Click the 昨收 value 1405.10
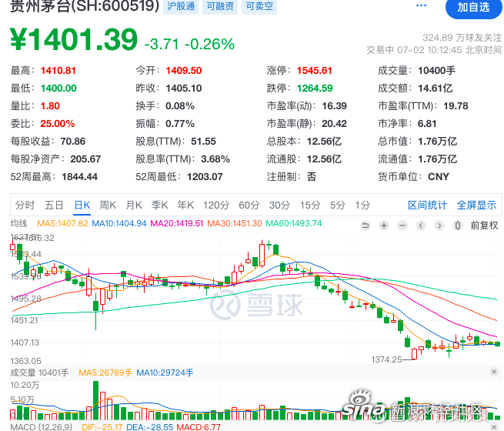This screenshot has height=431, width=504. [184, 88]
